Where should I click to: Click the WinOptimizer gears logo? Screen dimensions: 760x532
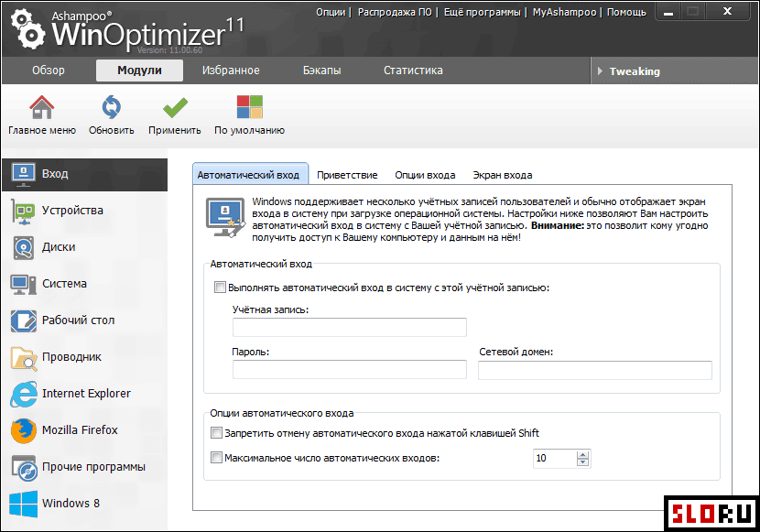(x=28, y=30)
